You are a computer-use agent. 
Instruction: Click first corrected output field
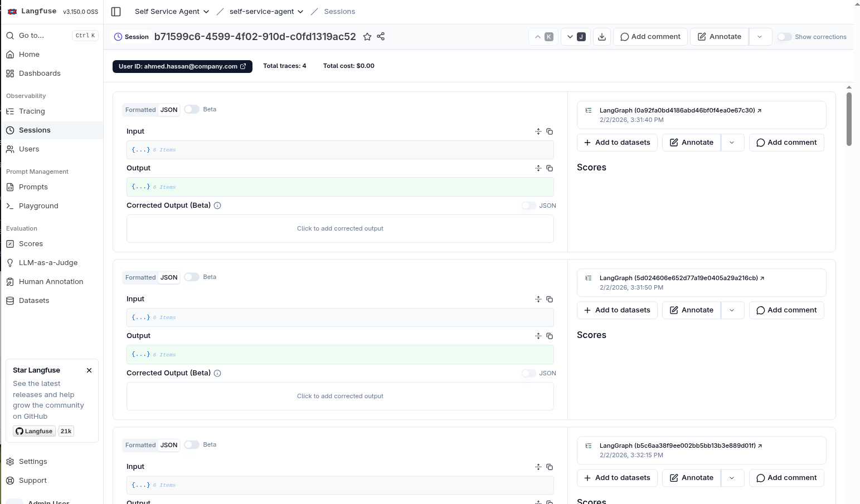[x=340, y=228]
